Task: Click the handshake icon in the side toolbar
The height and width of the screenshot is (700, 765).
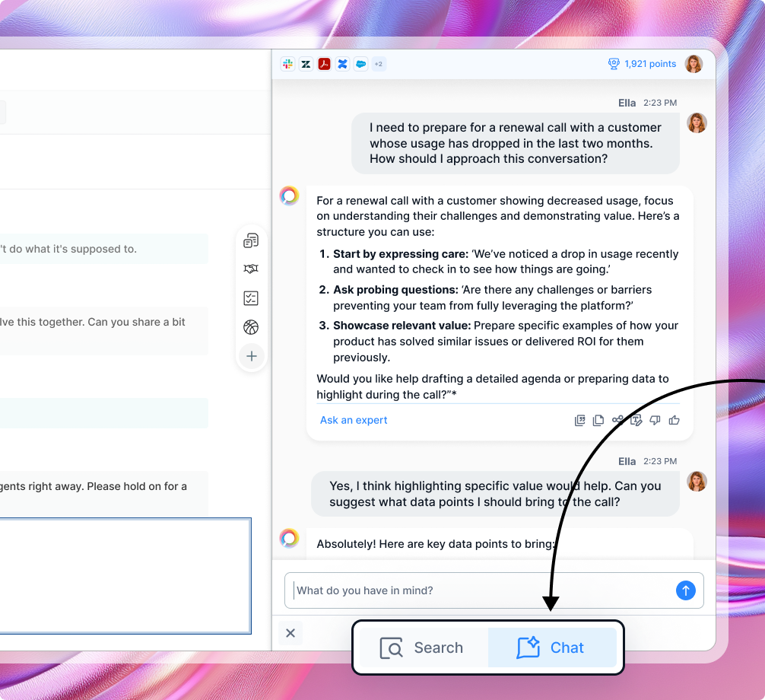Action: (251, 269)
